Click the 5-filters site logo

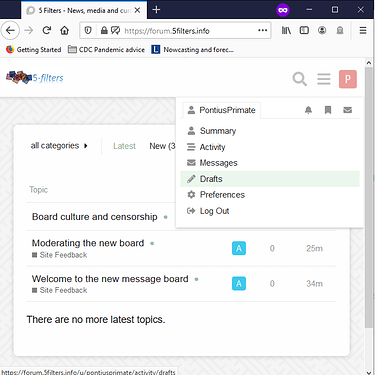35,78
